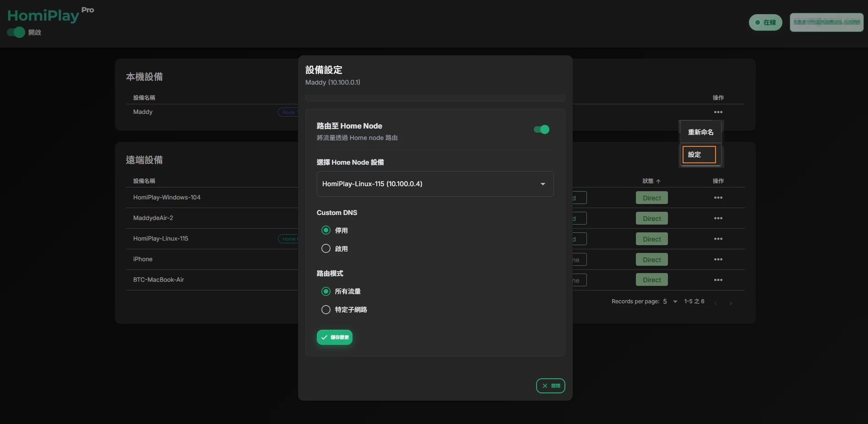868x424 pixels.
Task: Open actions menu for Maddy device
Action: click(718, 112)
